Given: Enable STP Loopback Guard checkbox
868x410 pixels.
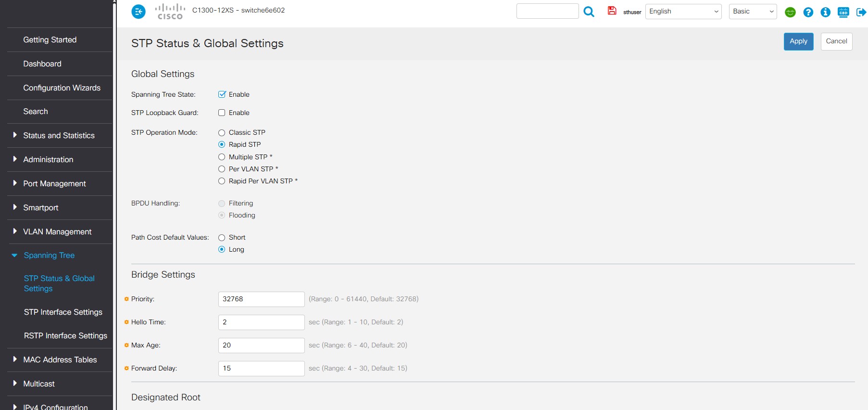Looking at the screenshot, I should pyautogui.click(x=222, y=113).
